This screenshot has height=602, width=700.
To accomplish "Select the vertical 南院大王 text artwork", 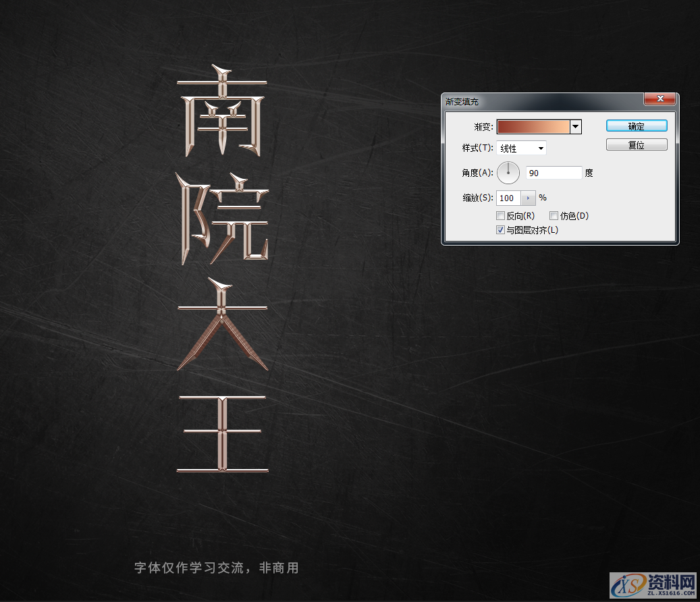I will click(x=223, y=270).
